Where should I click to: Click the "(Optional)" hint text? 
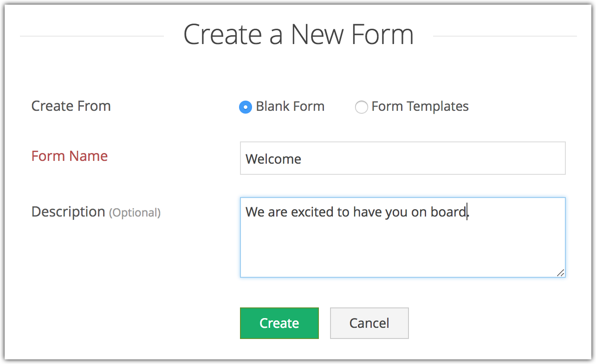pos(135,213)
